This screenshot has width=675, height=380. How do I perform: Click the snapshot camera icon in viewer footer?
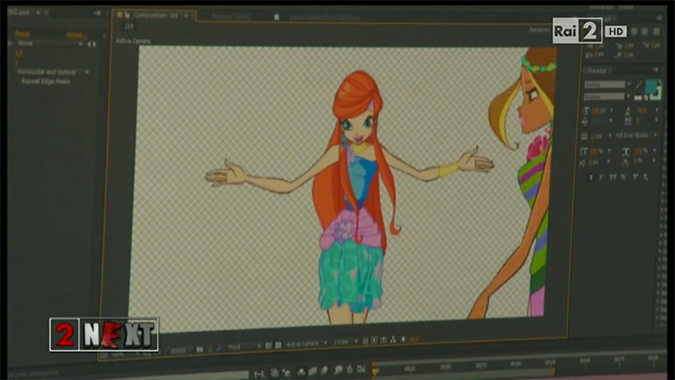click(x=199, y=349)
